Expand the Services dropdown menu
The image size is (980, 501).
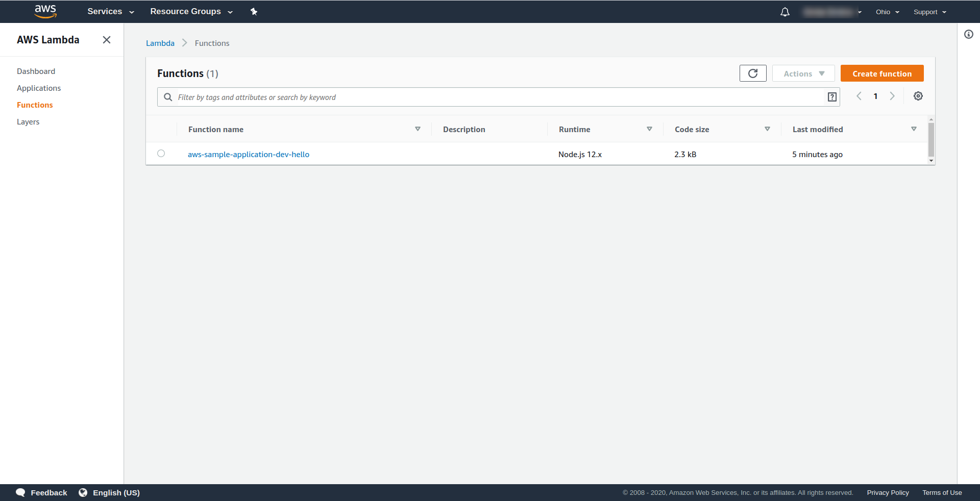coord(110,12)
